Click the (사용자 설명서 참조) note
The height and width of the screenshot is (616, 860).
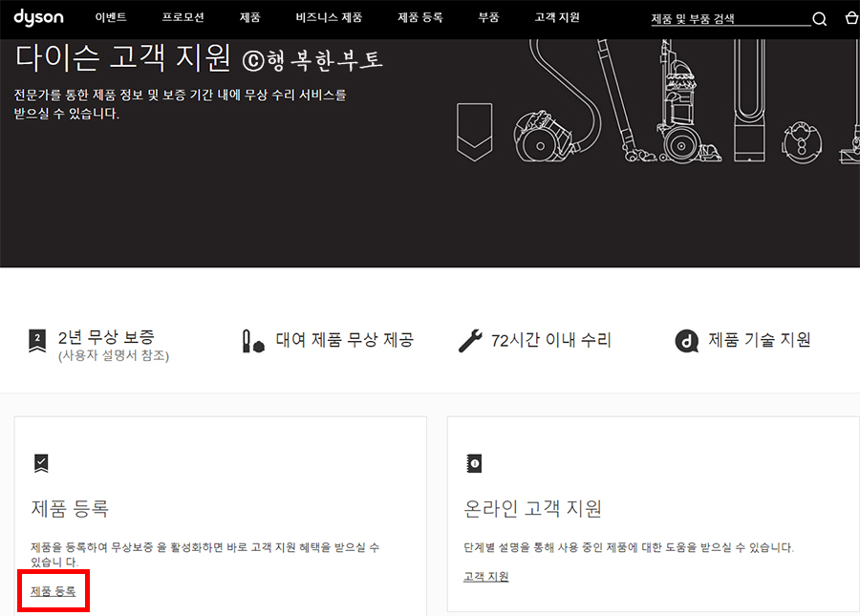click(114, 355)
